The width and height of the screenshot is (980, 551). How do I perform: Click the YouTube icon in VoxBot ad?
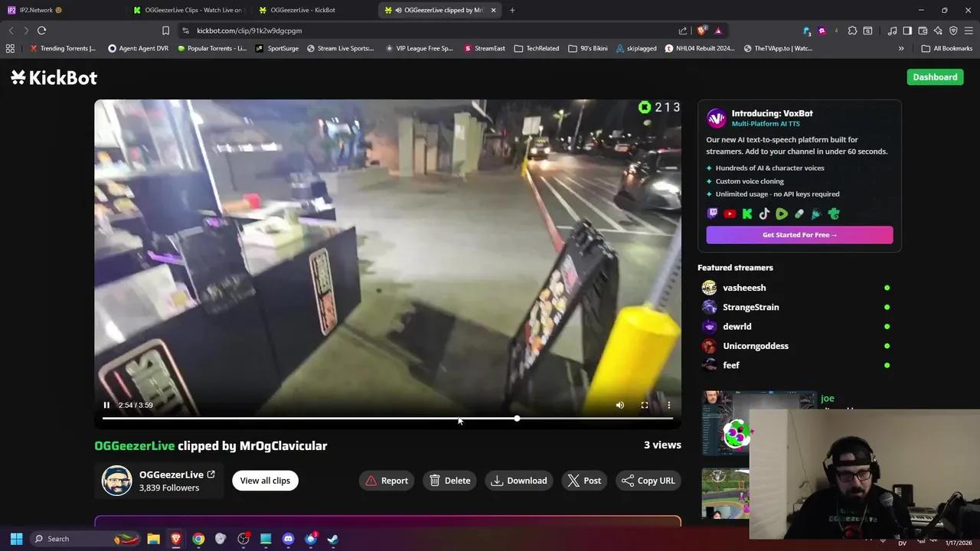[x=730, y=214]
